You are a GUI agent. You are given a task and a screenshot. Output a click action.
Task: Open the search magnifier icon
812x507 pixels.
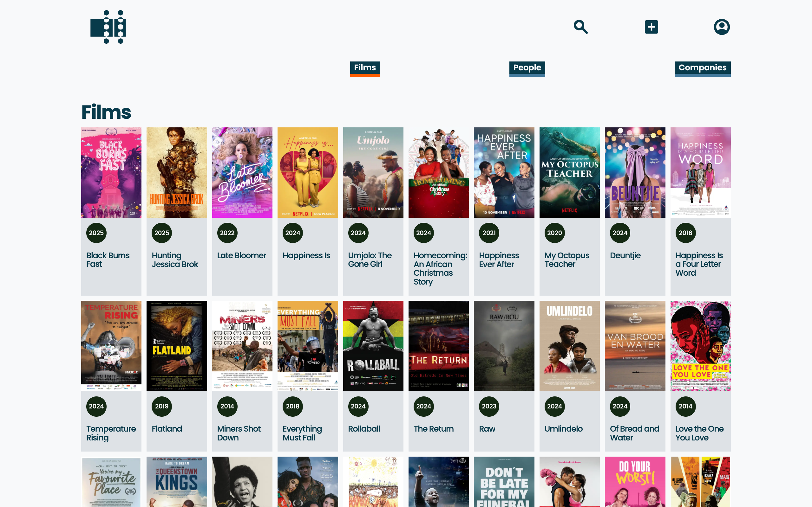click(581, 27)
